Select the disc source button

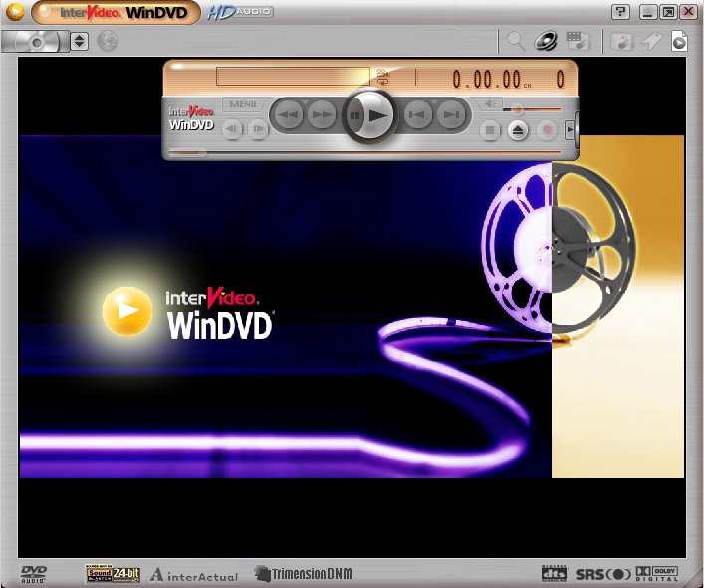click(x=36, y=41)
